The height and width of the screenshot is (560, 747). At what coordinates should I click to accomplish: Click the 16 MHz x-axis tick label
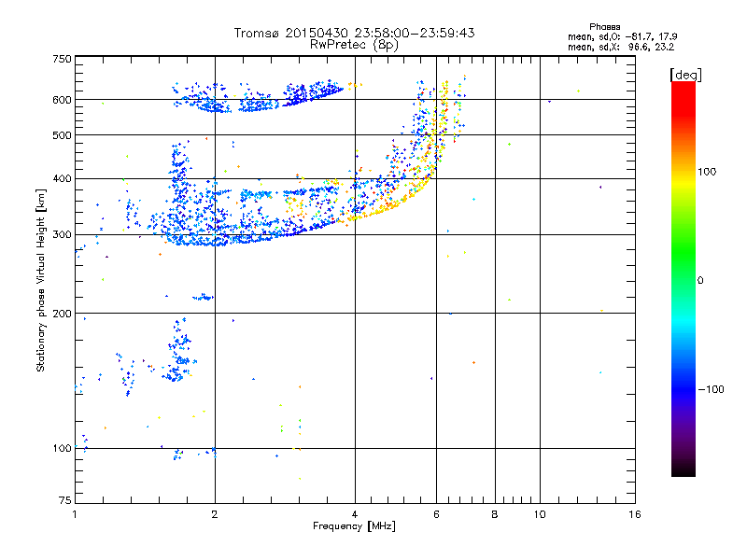click(633, 515)
